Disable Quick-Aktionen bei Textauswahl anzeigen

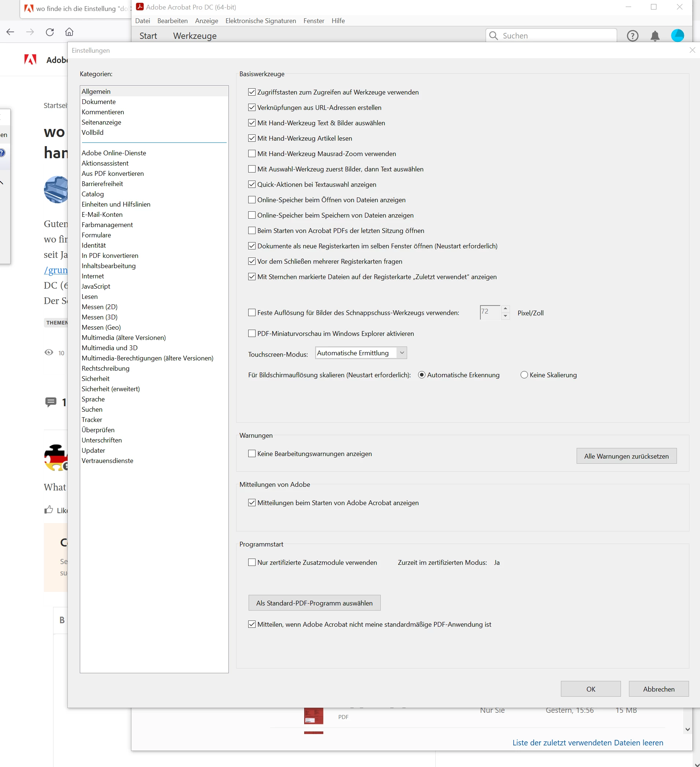coord(252,184)
